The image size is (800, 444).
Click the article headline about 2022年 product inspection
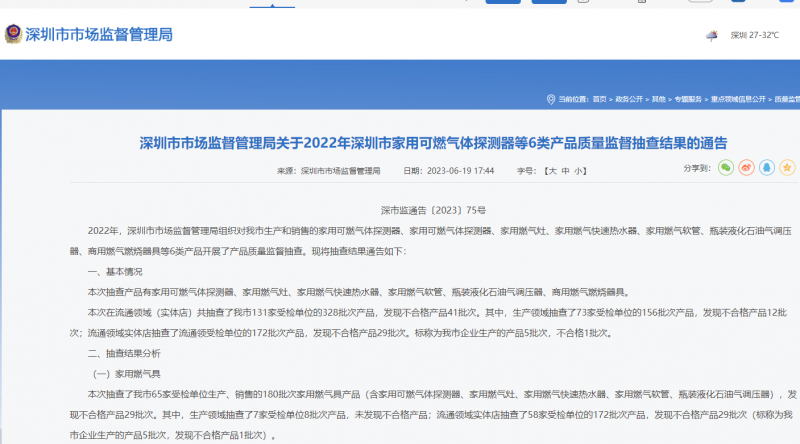coord(433,142)
